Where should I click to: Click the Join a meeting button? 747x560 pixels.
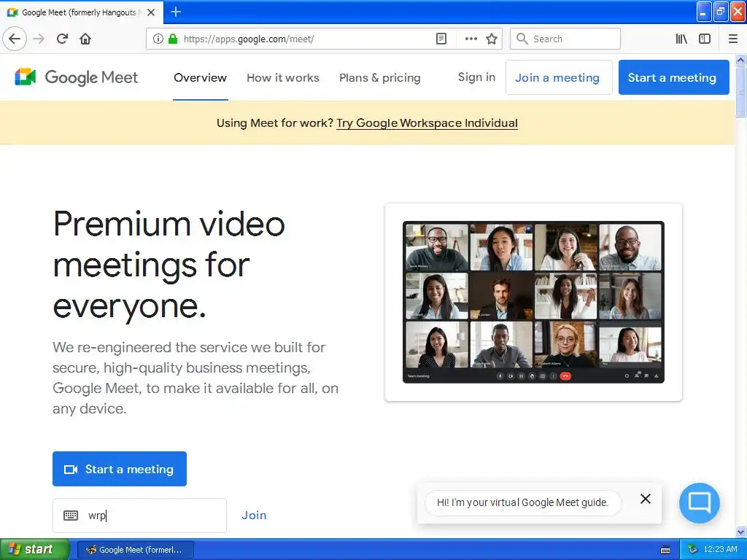pos(557,77)
